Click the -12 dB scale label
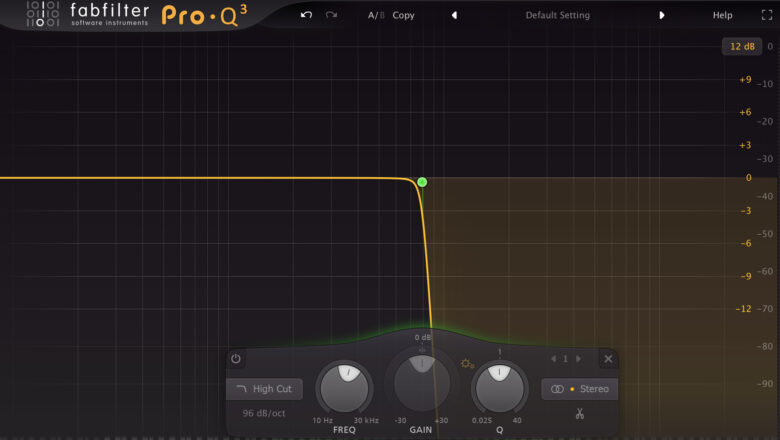The image size is (780, 440). (744, 309)
